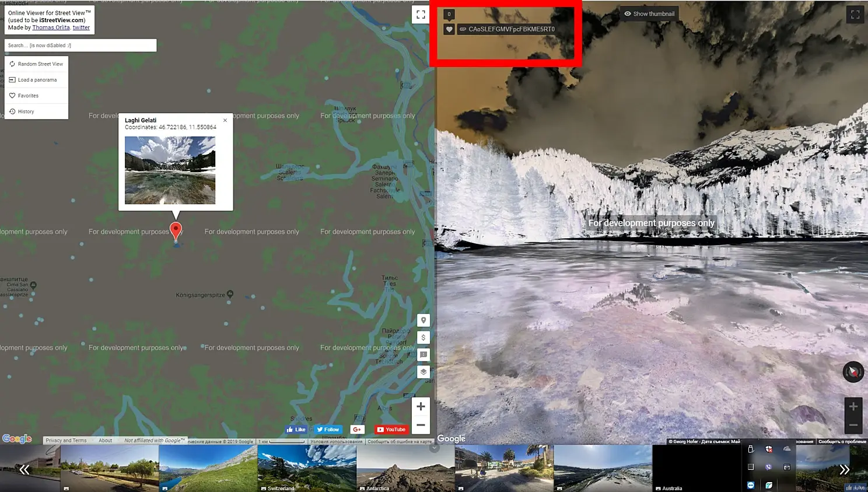The width and height of the screenshot is (868, 492).
Task: Open the Privacy and Terms link
Action: [66, 441]
